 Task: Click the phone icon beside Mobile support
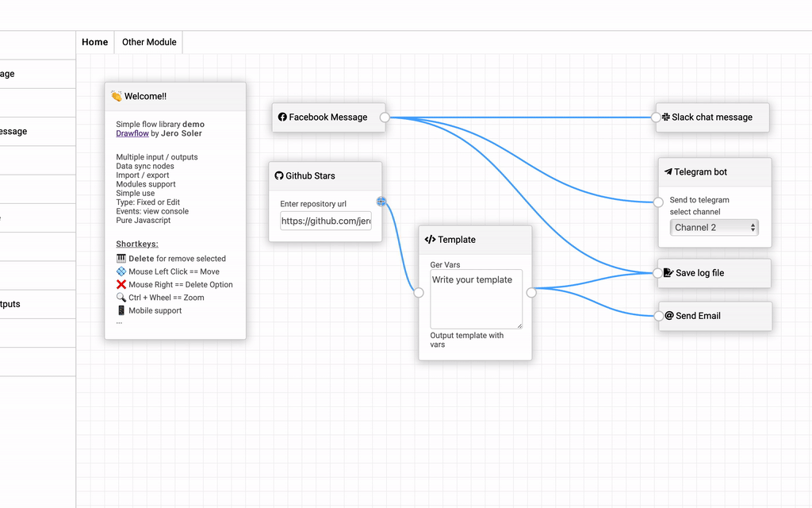(121, 310)
